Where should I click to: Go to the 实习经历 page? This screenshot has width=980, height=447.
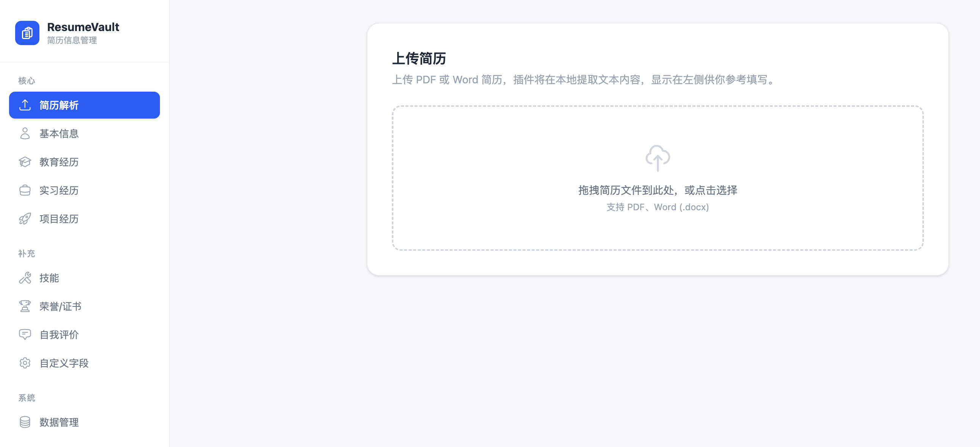pos(59,190)
